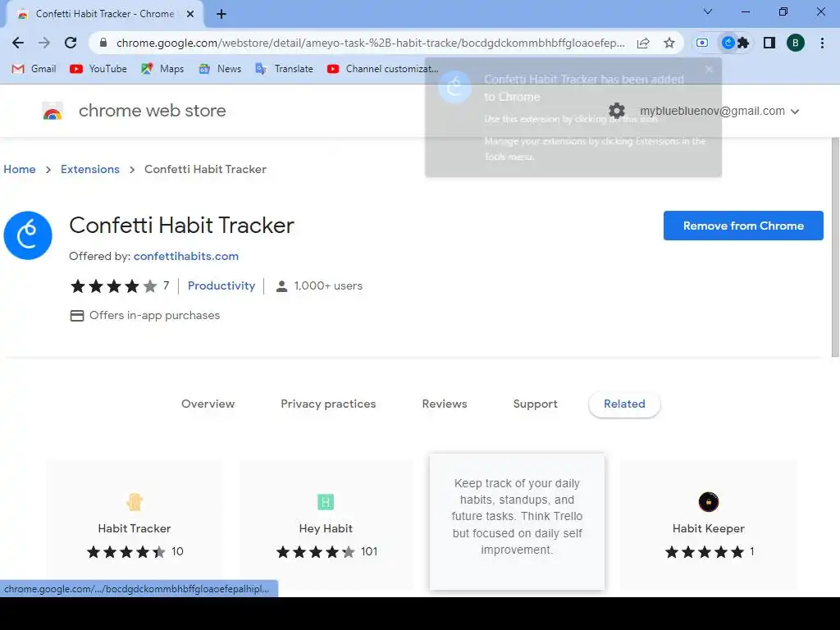
Task: Share this page via the share icon
Action: pos(643,43)
